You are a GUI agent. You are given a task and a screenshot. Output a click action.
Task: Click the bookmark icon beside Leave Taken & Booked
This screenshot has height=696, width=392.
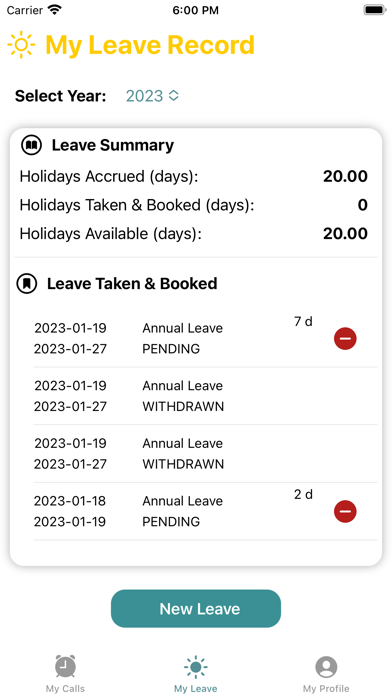(27, 284)
